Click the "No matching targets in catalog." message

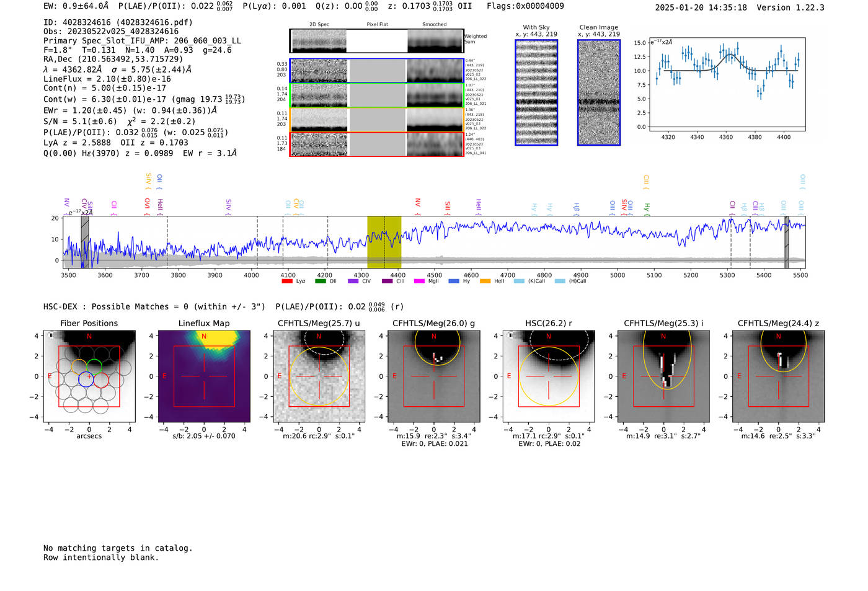118,548
